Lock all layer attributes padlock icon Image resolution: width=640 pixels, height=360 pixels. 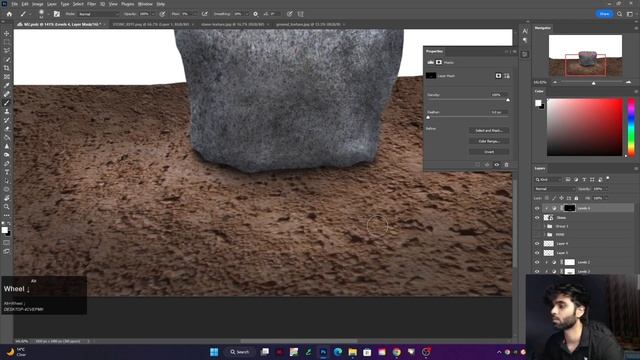click(x=576, y=198)
